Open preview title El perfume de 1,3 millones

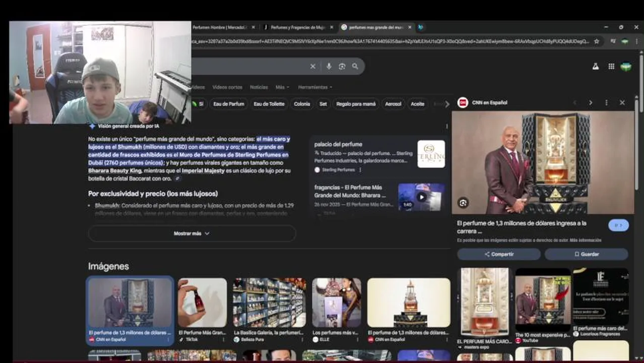click(522, 227)
